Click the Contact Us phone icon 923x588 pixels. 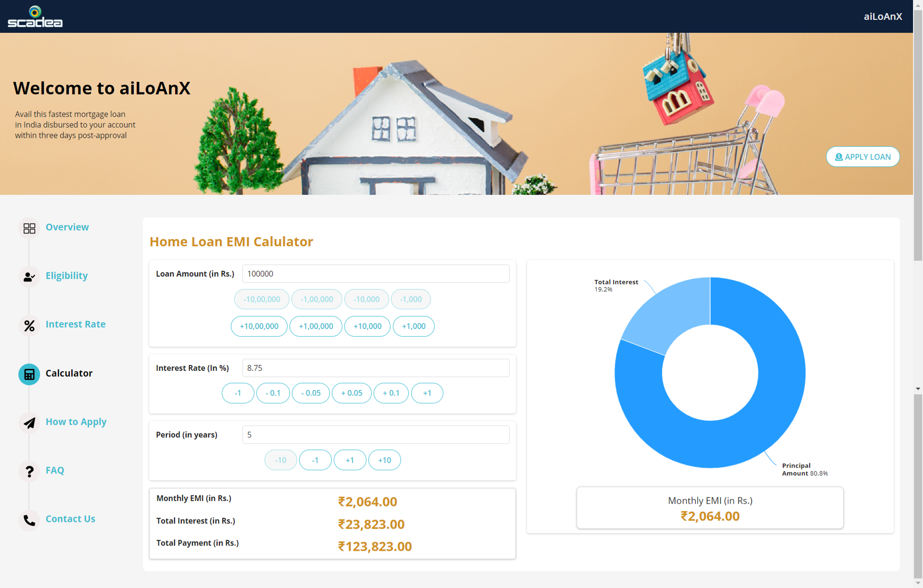pos(29,520)
